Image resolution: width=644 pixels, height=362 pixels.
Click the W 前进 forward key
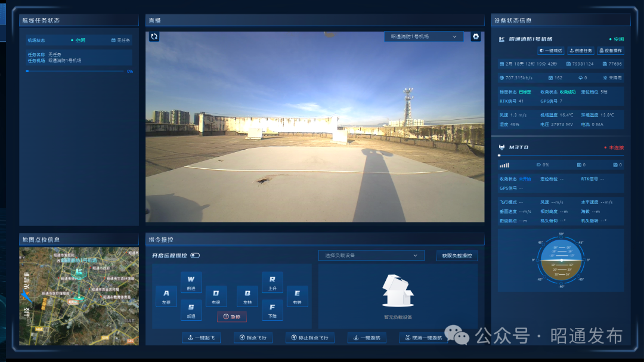click(x=191, y=282)
